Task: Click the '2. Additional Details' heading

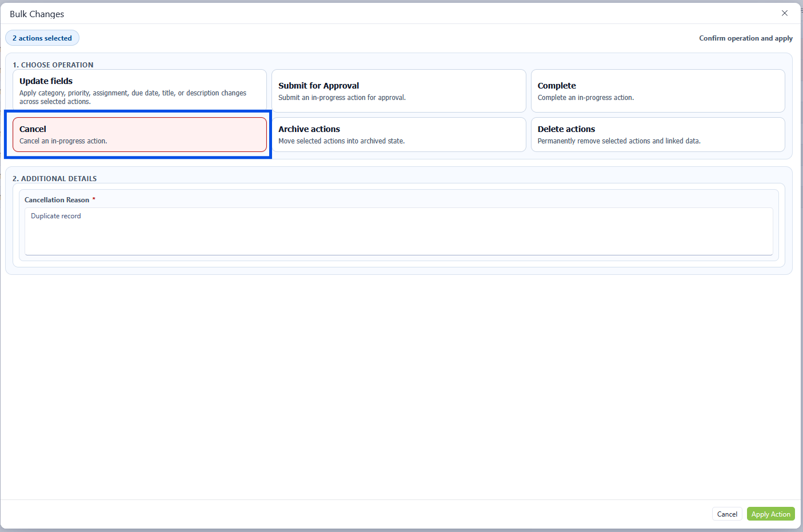Action: tap(55, 179)
